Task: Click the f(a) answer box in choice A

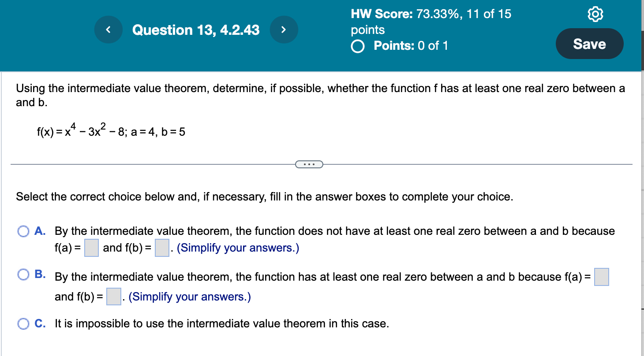Action: [x=91, y=248]
